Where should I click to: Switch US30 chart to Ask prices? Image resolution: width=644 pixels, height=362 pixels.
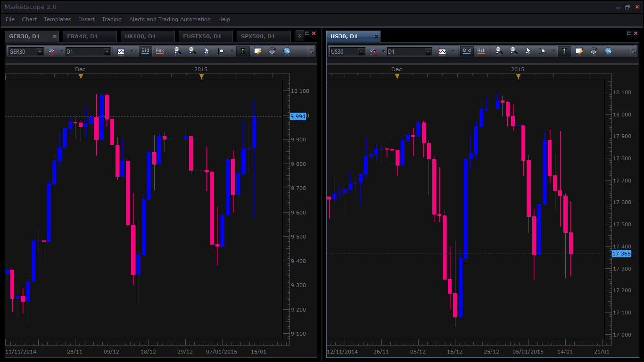[481, 51]
